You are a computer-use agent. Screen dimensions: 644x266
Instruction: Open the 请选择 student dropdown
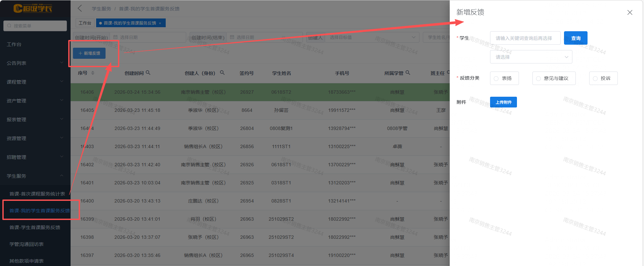pyautogui.click(x=531, y=57)
